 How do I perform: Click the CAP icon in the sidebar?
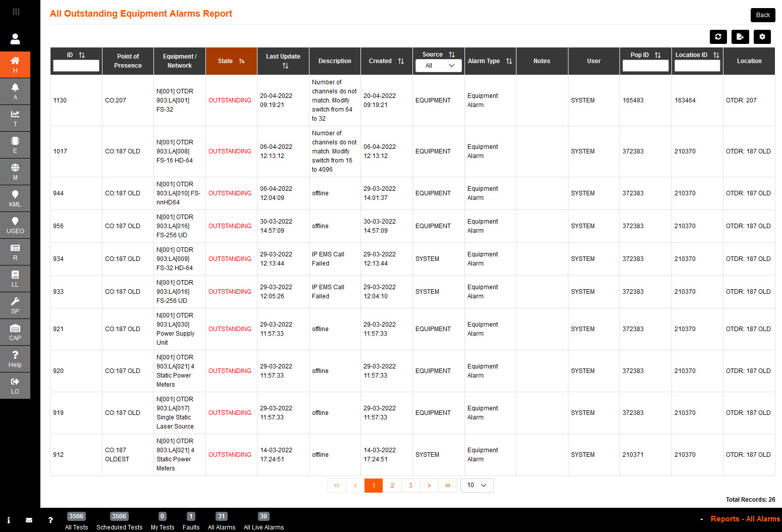pos(15,332)
